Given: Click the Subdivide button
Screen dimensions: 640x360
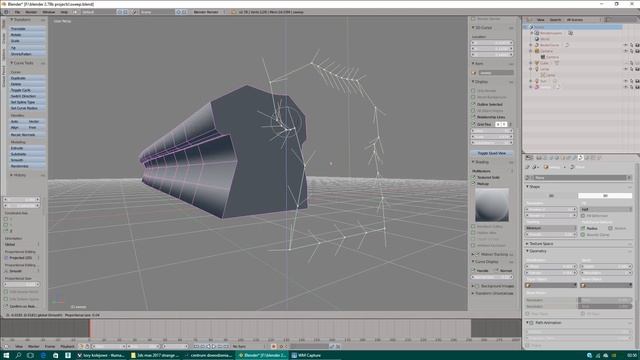Looking at the screenshot, I should (27, 154).
